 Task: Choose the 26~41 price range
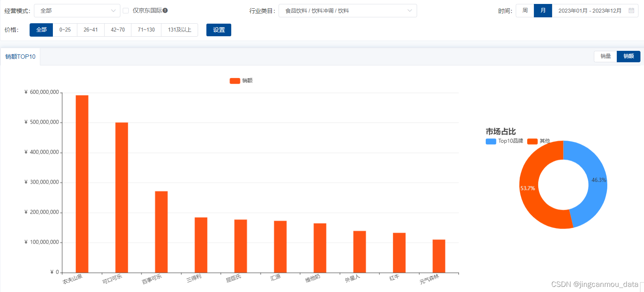tap(91, 30)
